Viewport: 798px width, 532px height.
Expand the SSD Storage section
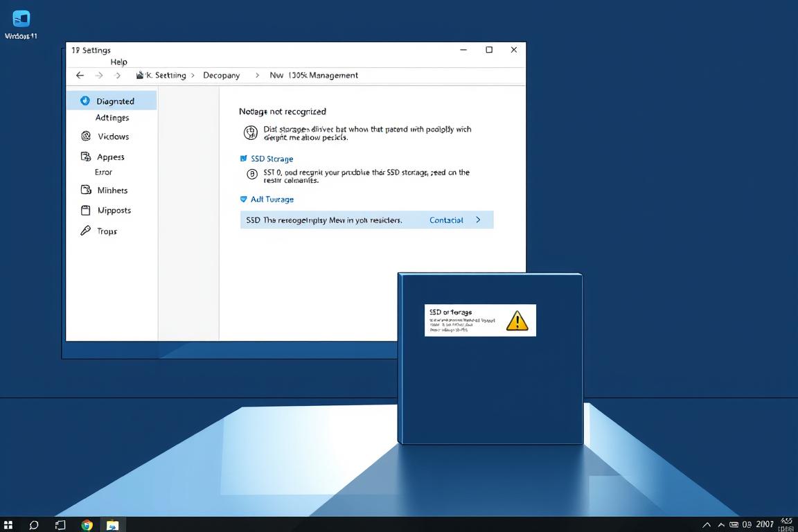243,159
